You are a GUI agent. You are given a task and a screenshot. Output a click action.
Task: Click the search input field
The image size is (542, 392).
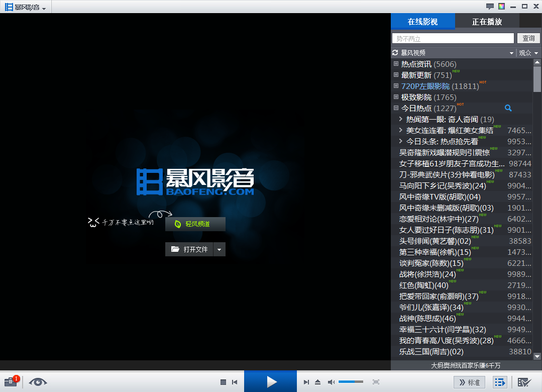pyautogui.click(x=453, y=38)
